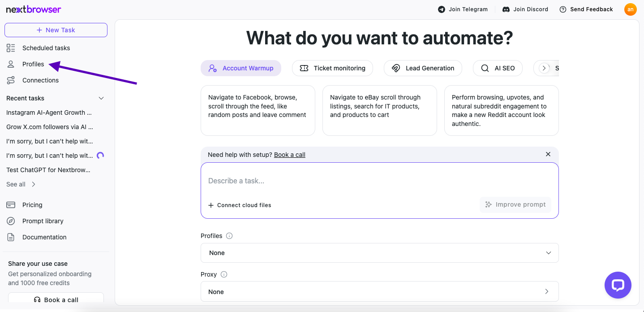
Task: Dismiss the 'Need help with setup' banner
Action: tap(548, 154)
